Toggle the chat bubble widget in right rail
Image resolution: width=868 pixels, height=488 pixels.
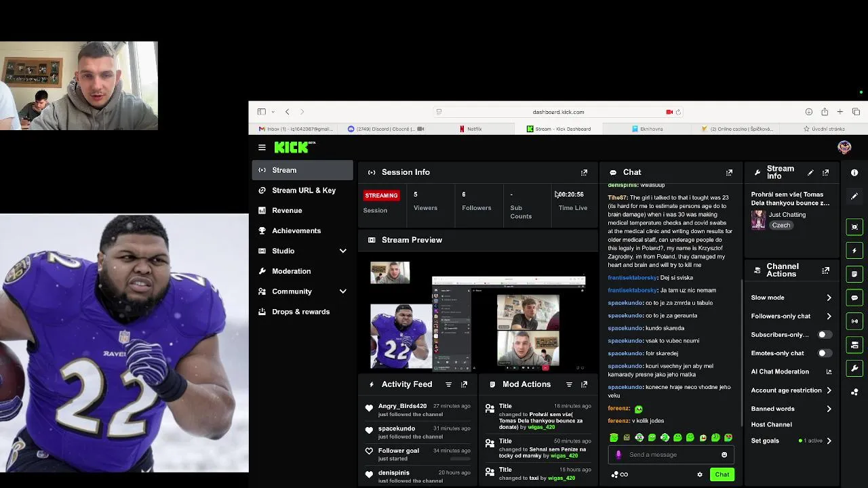(x=854, y=298)
